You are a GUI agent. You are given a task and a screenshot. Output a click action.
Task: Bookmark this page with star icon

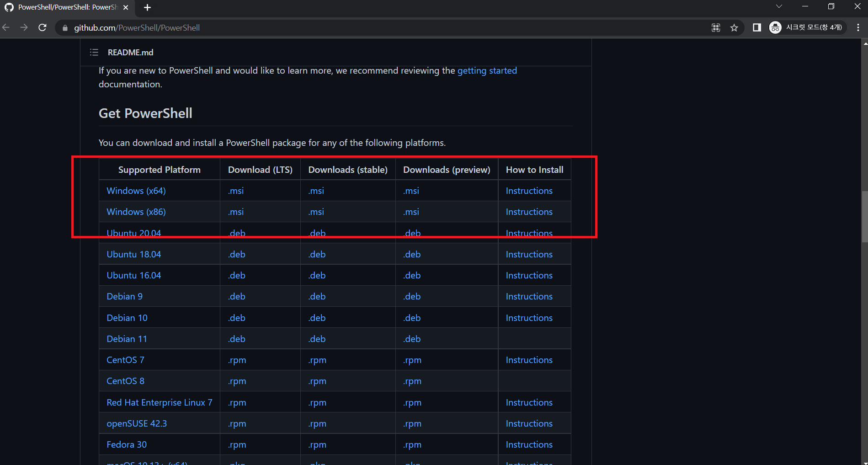(x=734, y=28)
